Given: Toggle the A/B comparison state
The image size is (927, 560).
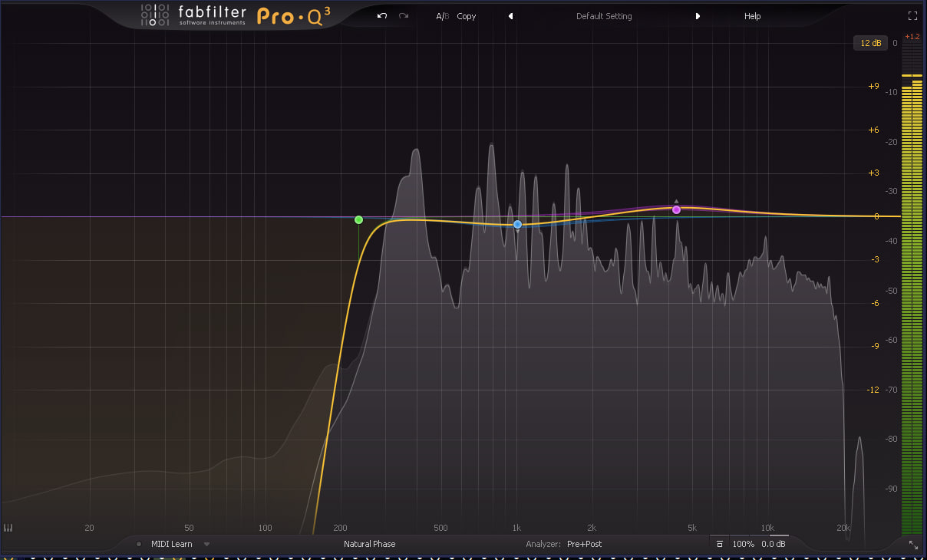Looking at the screenshot, I should pos(442,16).
